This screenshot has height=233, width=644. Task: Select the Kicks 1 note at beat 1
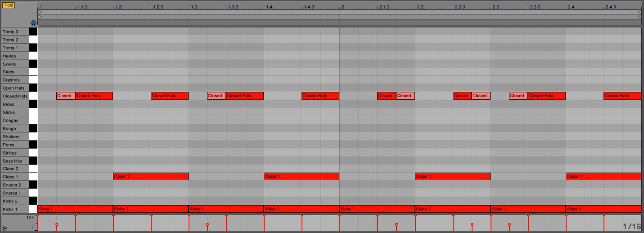coord(75,209)
